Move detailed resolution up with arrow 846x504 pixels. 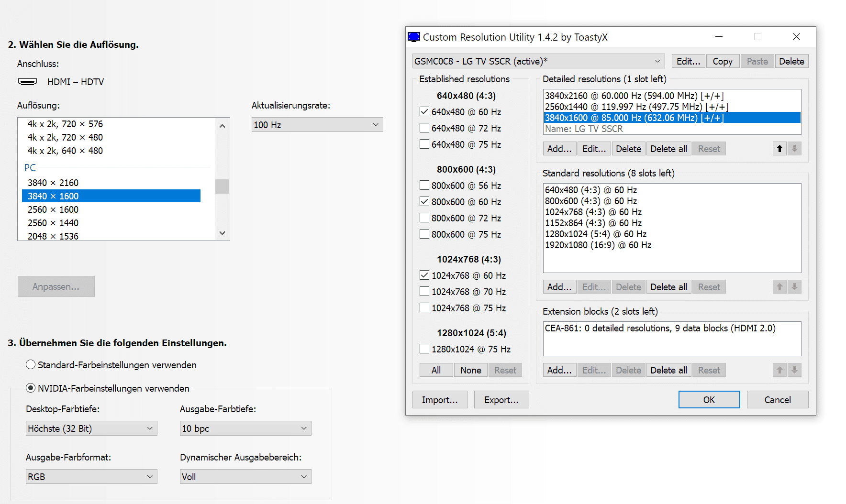point(779,149)
